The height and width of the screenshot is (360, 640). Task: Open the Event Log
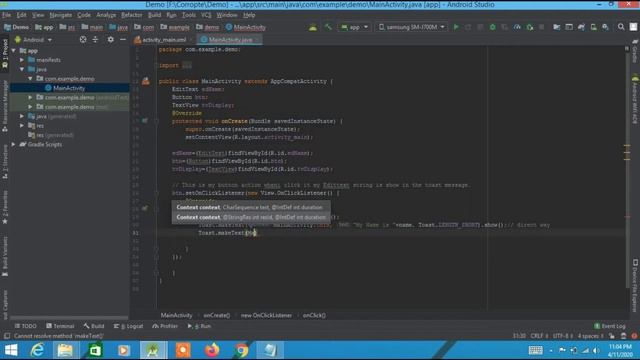610,326
